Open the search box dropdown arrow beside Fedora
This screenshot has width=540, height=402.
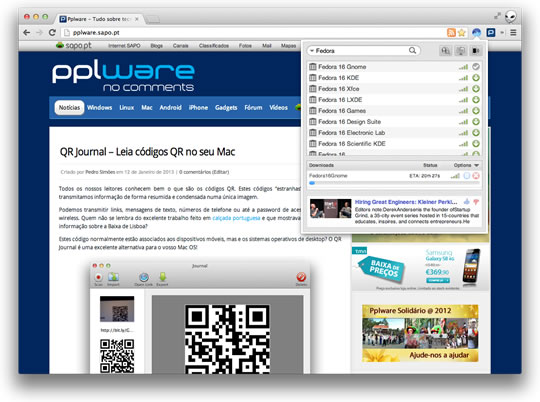pyautogui.click(x=312, y=51)
